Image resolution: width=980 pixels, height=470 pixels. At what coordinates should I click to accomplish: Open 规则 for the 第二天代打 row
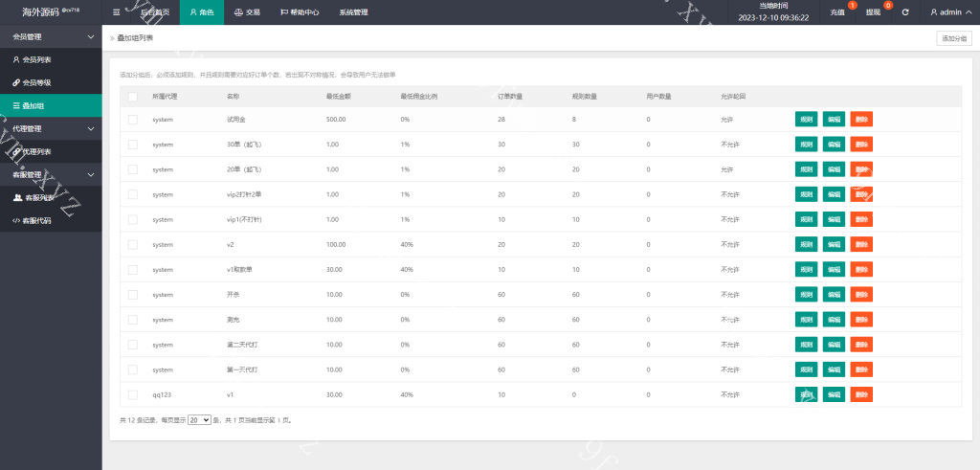[806, 345]
